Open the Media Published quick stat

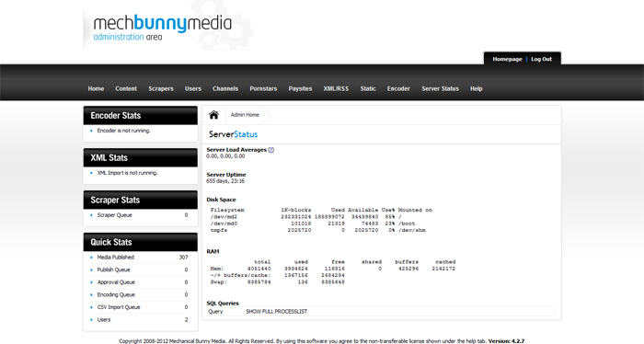pyautogui.click(x=116, y=258)
